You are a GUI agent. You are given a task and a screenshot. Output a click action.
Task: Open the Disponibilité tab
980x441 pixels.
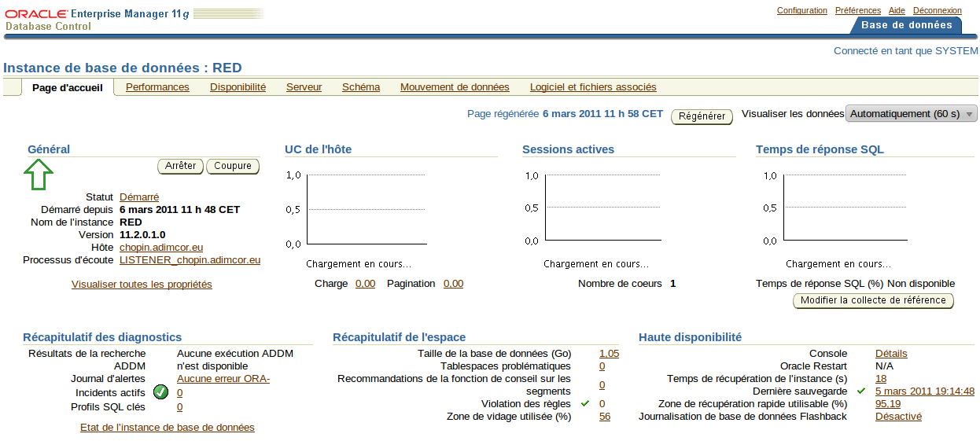tap(238, 87)
